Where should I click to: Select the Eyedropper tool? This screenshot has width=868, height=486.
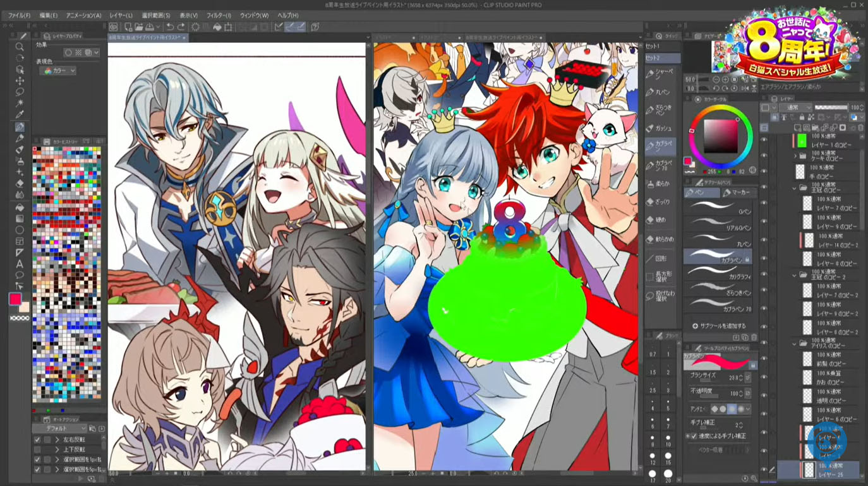[x=20, y=115]
